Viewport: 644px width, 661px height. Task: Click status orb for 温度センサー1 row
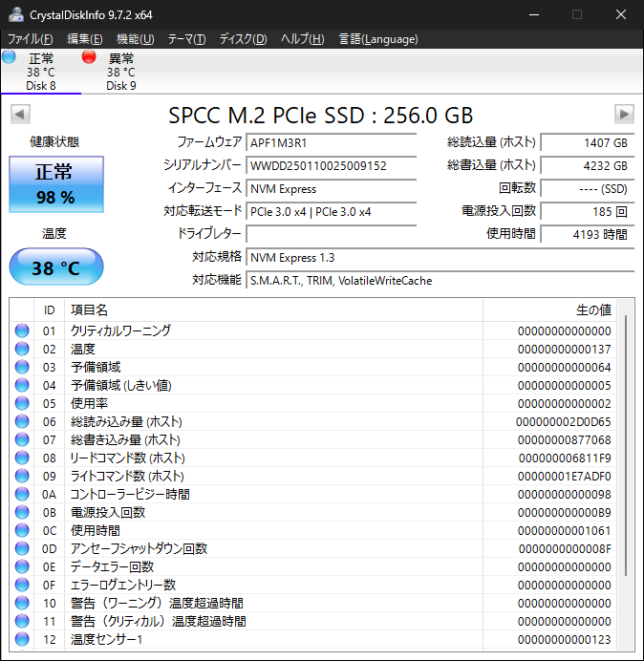(22, 640)
